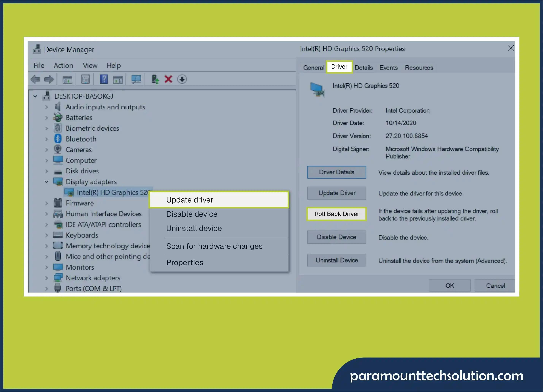This screenshot has width=543, height=392.
Task: Click the red X Uninstall device icon
Action: coord(168,79)
